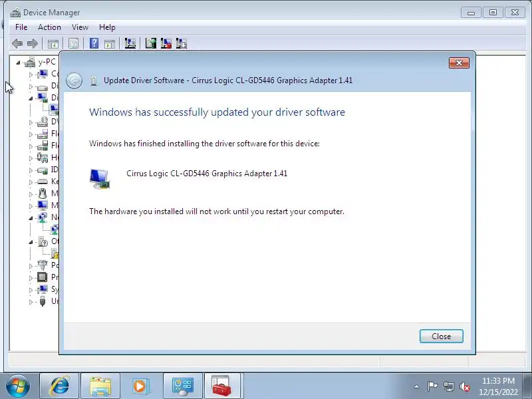Show hidden tray icons arrow

tap(417, 386)
